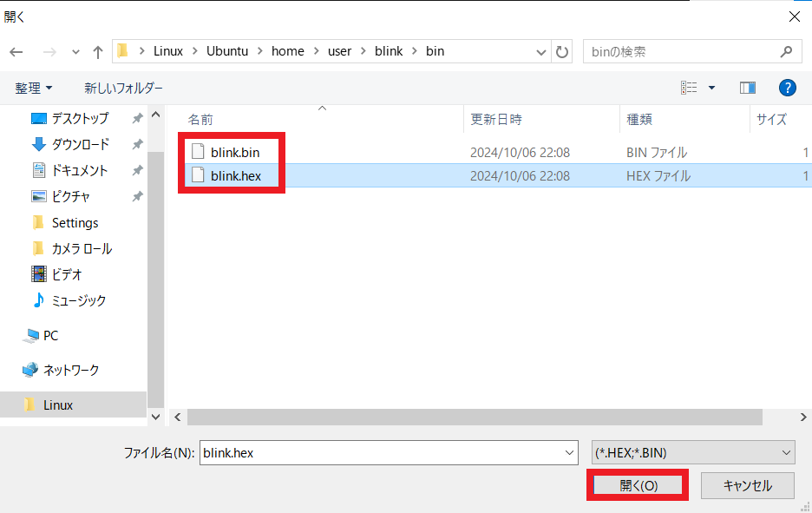Open help with question mark icon

[787, 88]
